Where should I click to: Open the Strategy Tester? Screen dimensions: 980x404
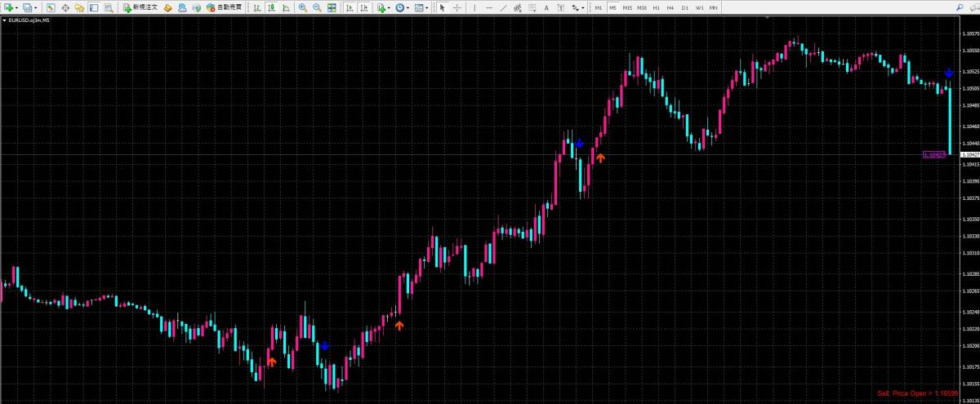click(x=108, y=7)
